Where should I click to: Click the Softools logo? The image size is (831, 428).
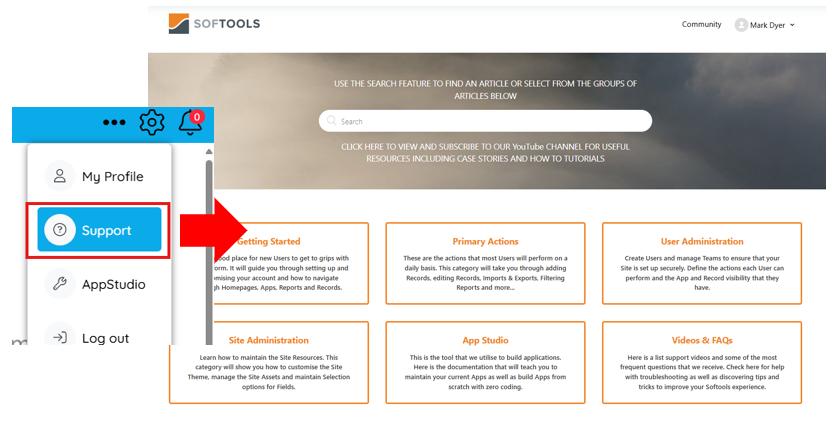coord(214,24)
